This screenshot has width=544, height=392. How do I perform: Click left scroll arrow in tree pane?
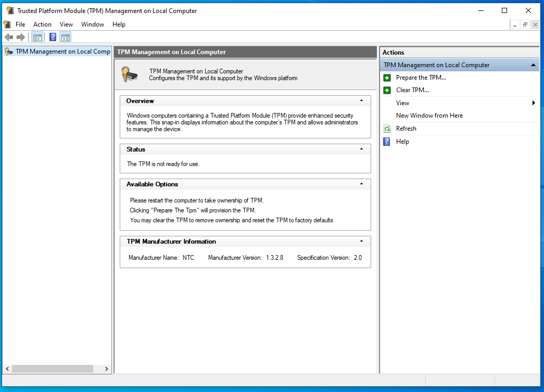7,369
